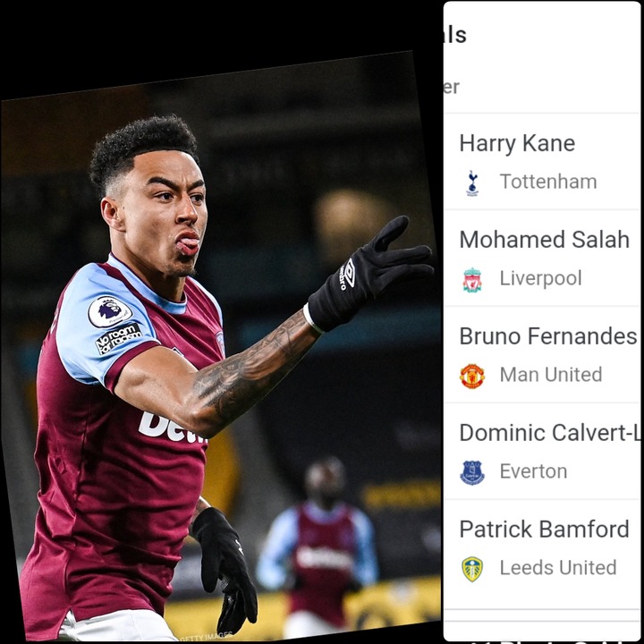The height and width of the screenshot is (644, 644).
Task: Click the Everton team name
Action: [x=533, y=471]
